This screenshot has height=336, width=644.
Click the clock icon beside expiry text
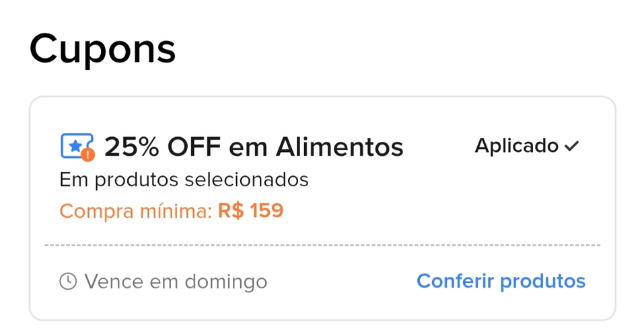pyautogui.click(x=68, y=282)
